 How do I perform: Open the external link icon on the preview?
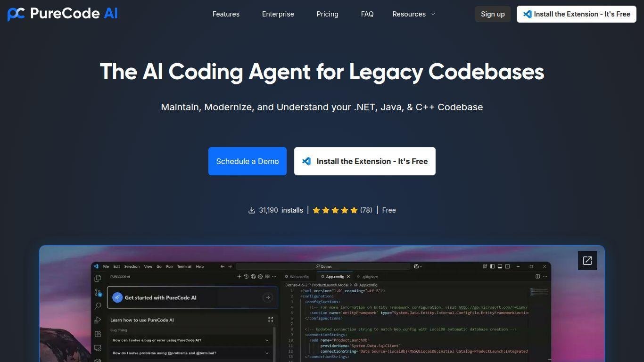coord(587,261)
